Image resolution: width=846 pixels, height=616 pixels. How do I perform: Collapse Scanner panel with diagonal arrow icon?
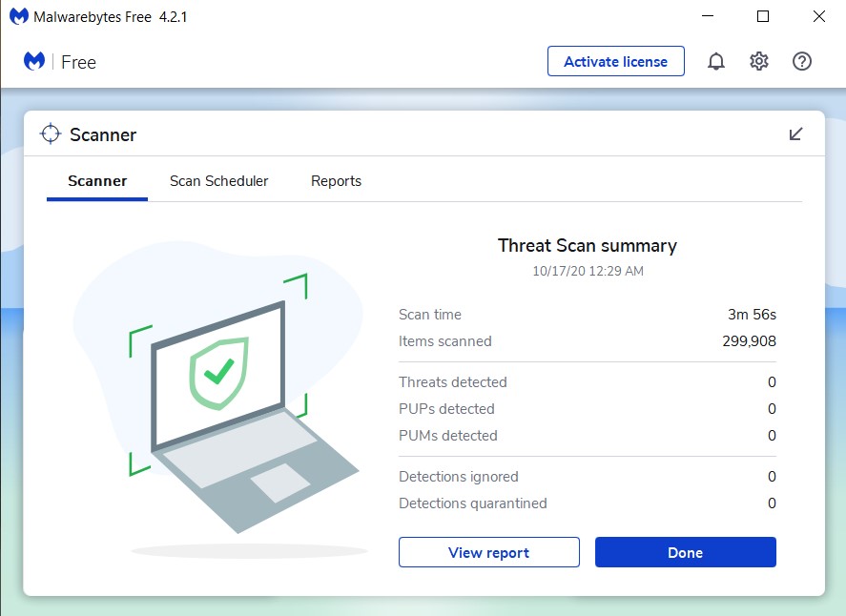point(795,133)
